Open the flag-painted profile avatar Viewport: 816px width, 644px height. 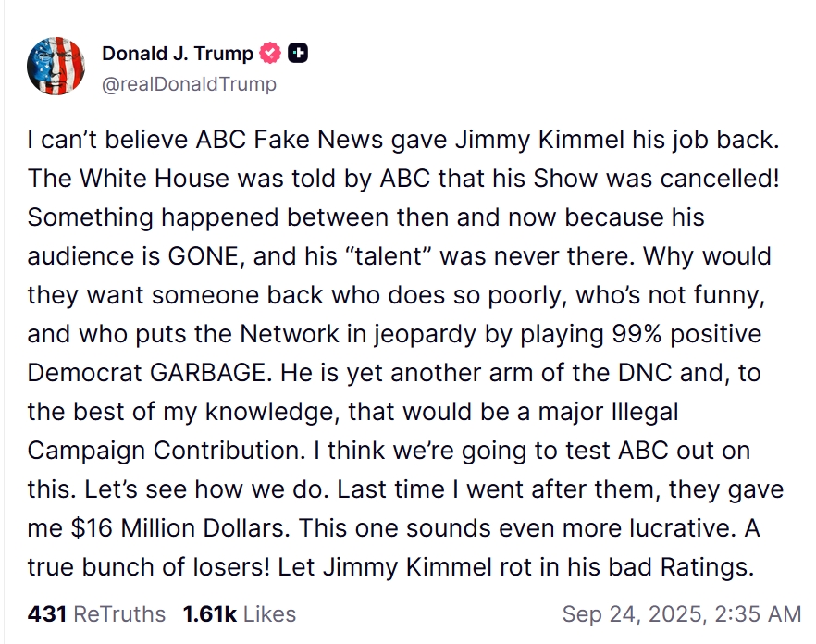coord(56,66)
